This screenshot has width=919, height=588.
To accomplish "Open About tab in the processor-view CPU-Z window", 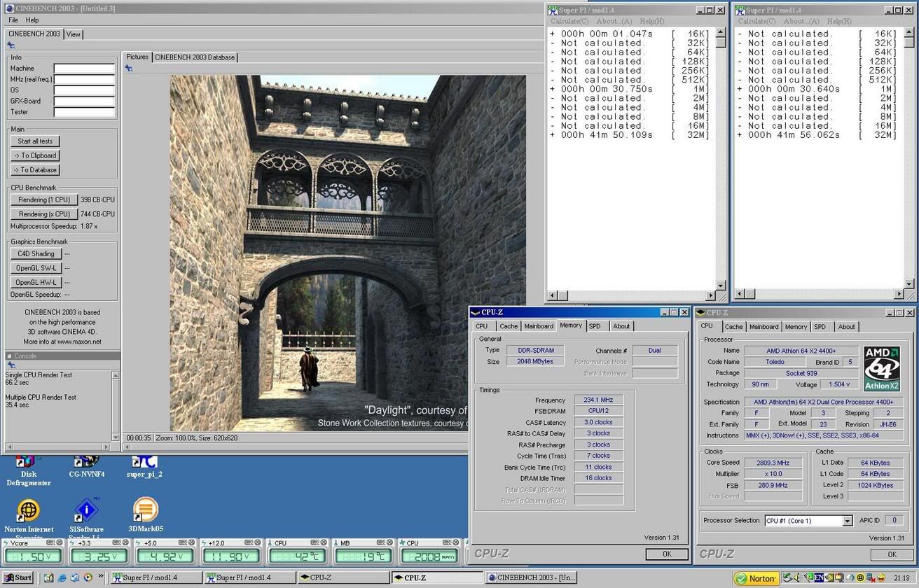I will click(846, 327).
